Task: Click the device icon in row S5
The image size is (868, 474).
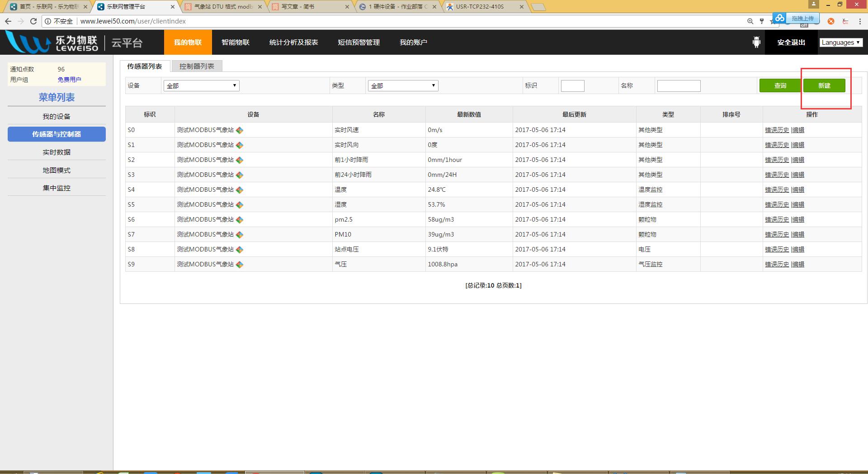Action: [x=240, y=205]
